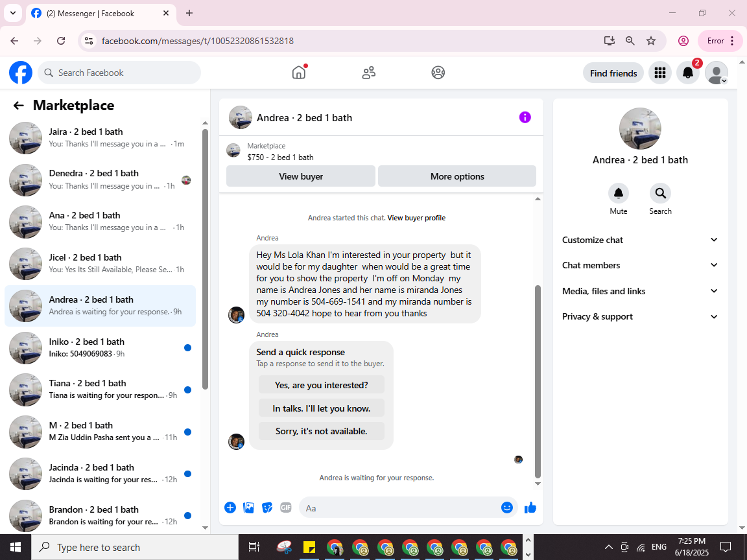Open the account profile menu
747x560 pixels.
(x=716, y=73)
